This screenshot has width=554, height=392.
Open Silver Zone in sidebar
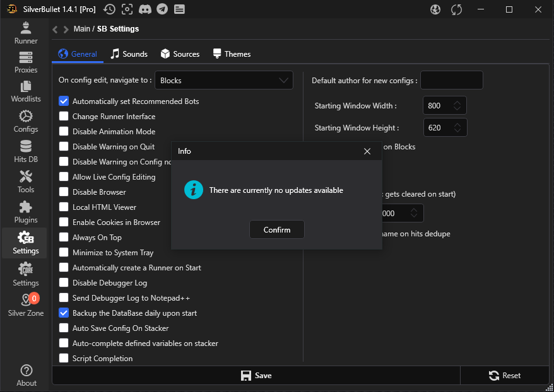[x=26, y=306]
